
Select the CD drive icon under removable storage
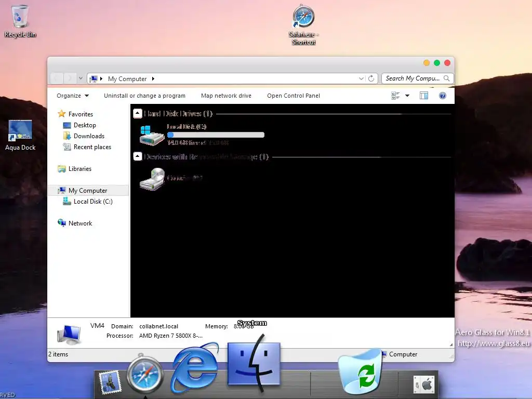click(x=152, y=179)
